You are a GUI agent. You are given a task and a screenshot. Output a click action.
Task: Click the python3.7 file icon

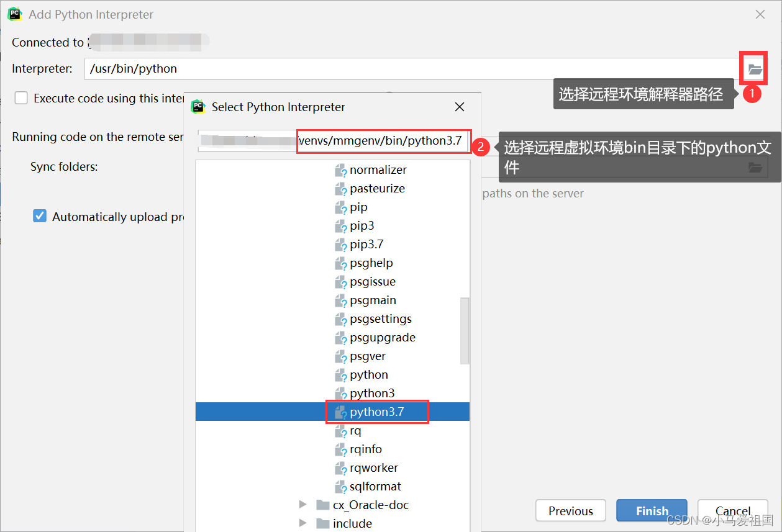click(x=340, y=412)
